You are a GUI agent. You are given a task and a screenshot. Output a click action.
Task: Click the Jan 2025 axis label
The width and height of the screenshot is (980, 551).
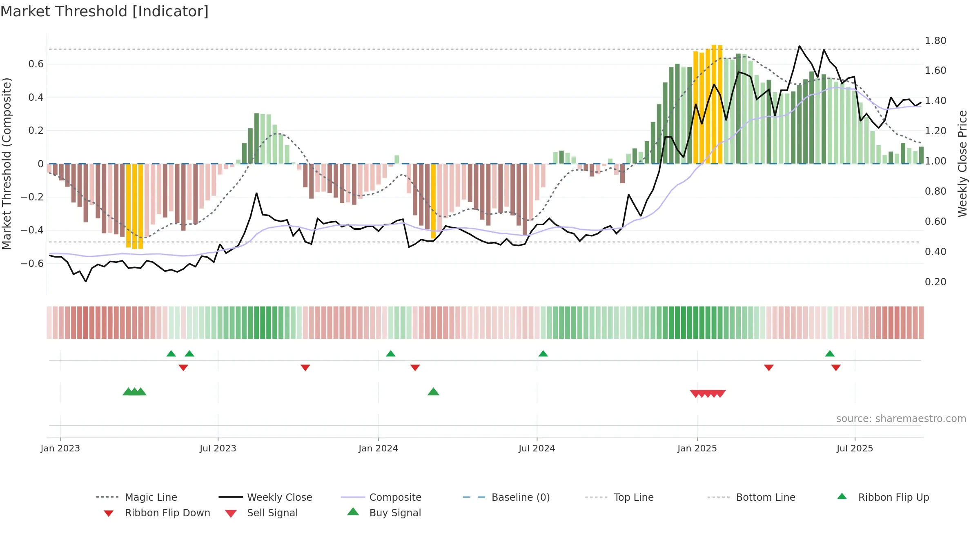click(x=697, y=448)
